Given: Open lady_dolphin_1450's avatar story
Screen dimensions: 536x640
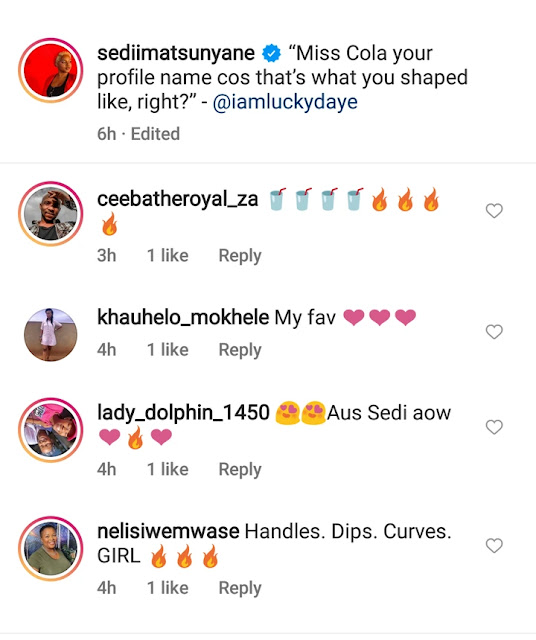Looking at the screenshot, I should pyautogui.click(x=51, y=429).
